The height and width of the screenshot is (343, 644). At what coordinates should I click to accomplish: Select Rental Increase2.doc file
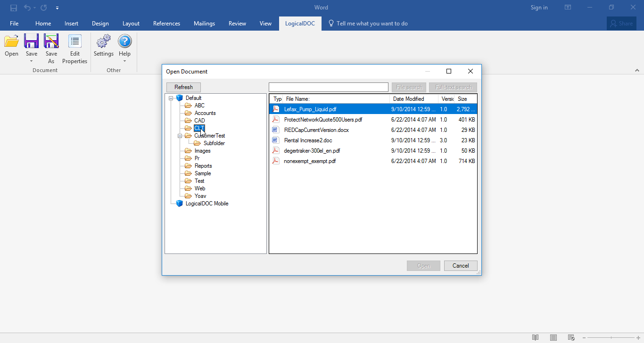click(x=373, y=140)
